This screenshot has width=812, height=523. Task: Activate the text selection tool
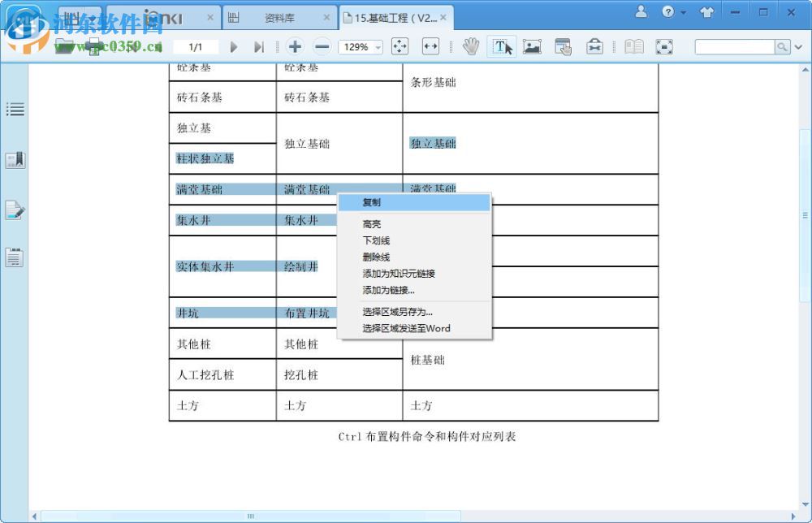502,46
